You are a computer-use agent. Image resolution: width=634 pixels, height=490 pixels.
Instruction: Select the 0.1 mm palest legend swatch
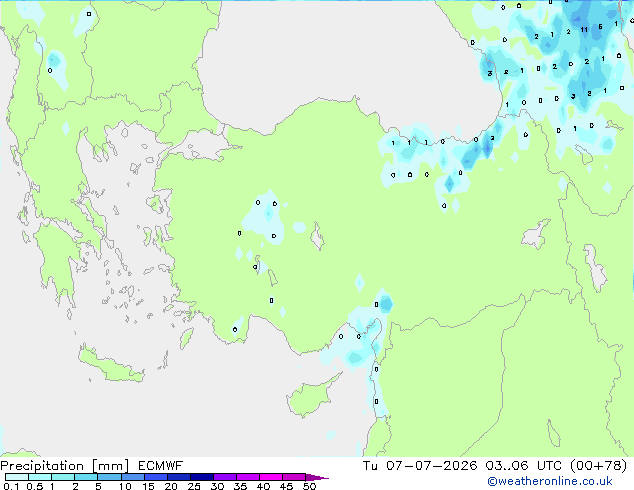[17, 477]
